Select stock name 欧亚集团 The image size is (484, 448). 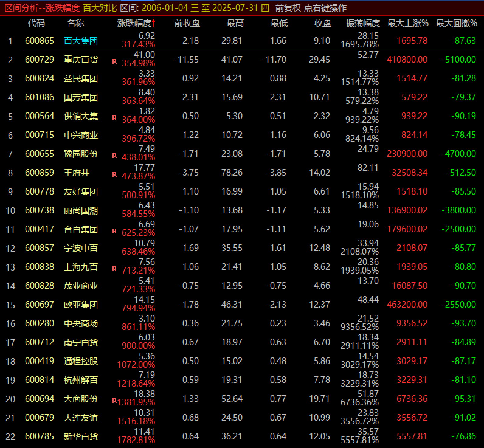81,305
